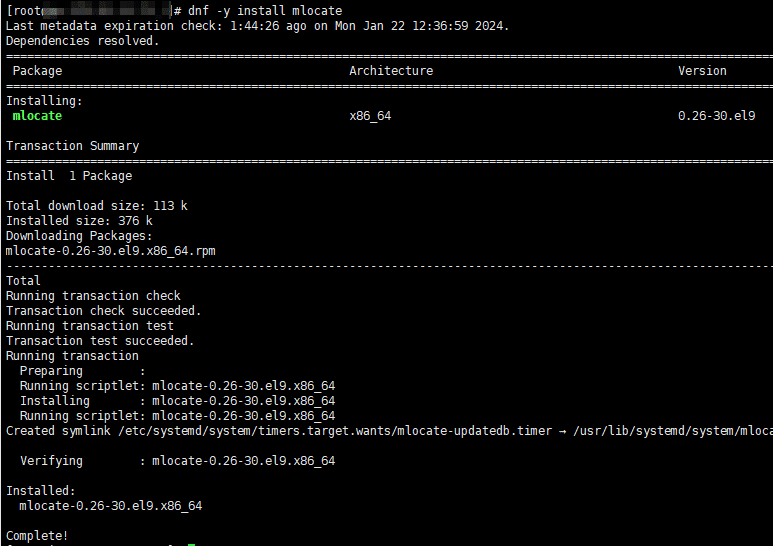Screen dimensions: 773x546
Task: Click the green mlocate package name
Action: (x=37, y=116)
